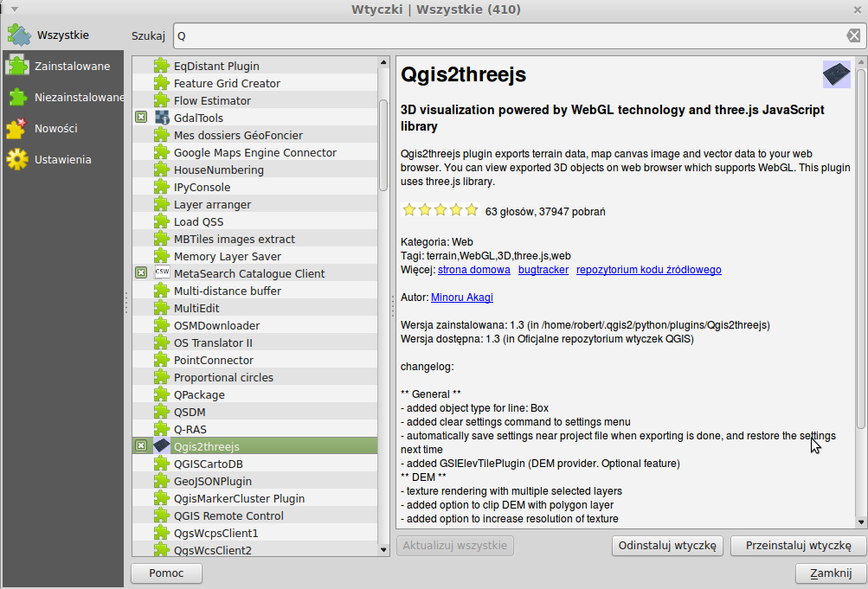Click the Pomoc help button
868x589 pixels.
pos(166,573)
